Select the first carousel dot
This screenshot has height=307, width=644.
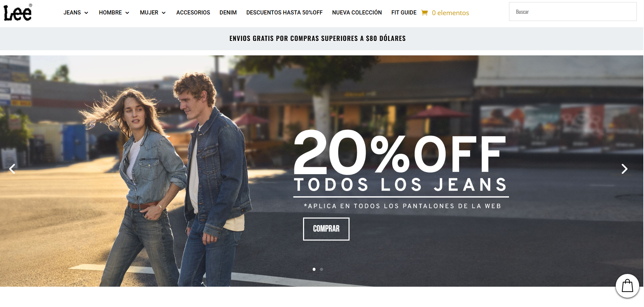[x=314, y=269]
